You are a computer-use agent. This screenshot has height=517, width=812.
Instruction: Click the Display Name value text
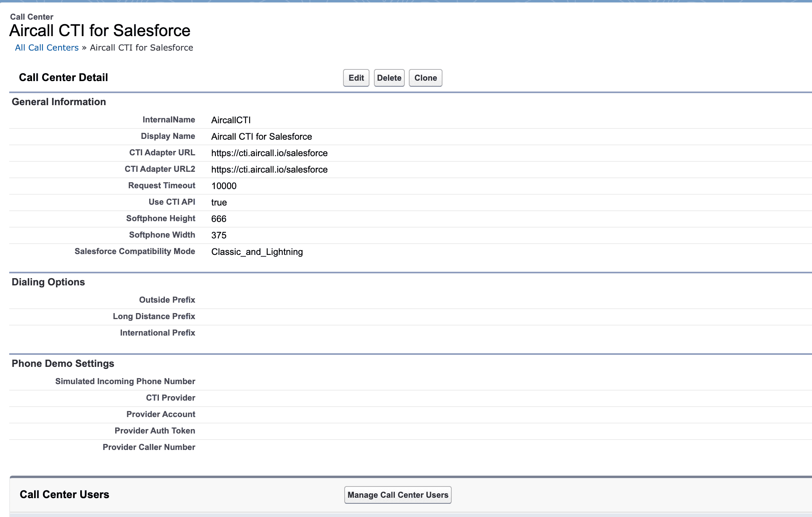(x=261, y=136)
